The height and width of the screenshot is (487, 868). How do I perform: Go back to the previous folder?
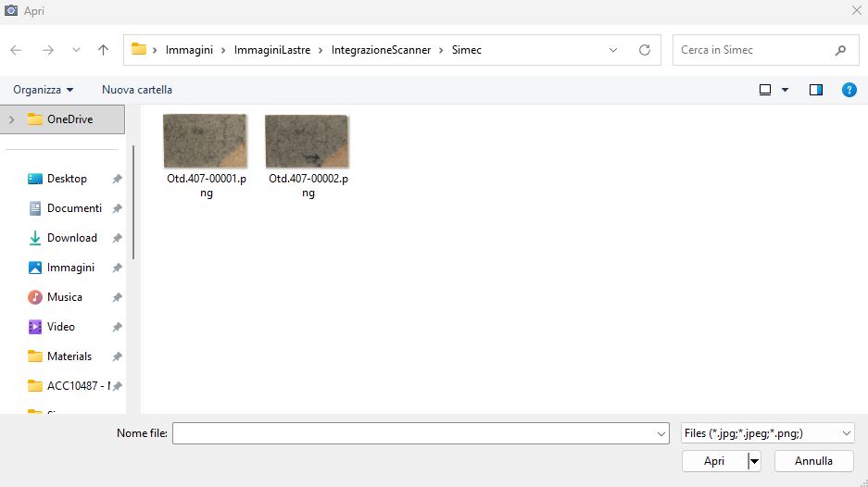click(16, 50)
